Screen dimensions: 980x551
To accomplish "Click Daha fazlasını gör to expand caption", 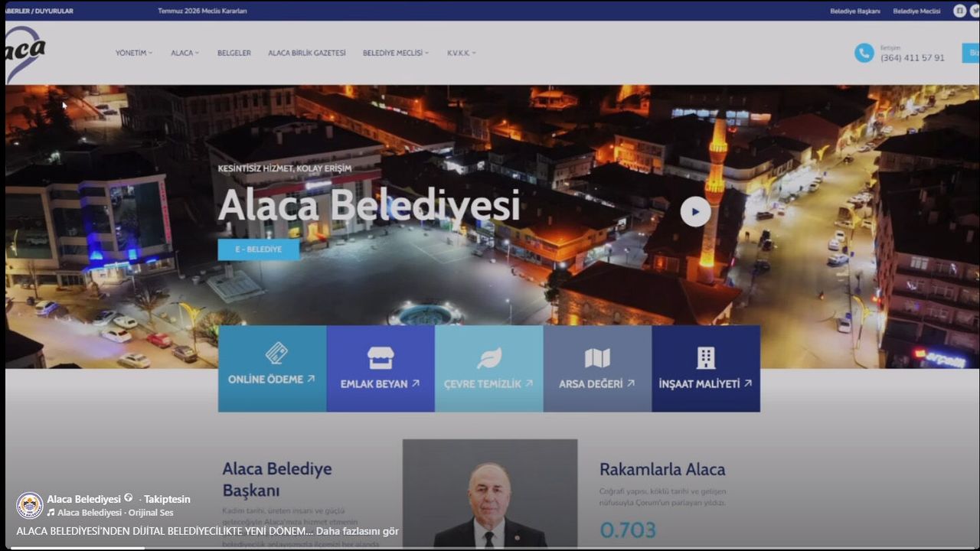I will click(x=358, y=531).
